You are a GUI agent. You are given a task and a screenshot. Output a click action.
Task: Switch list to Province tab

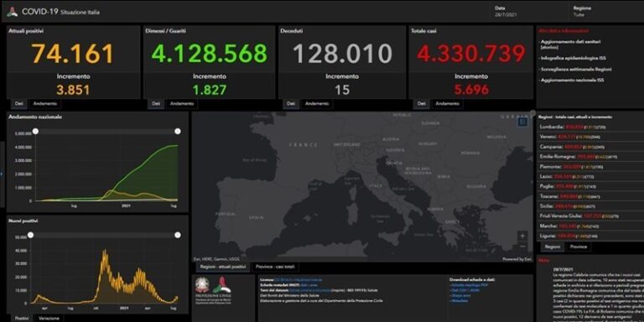click(579, 247)
